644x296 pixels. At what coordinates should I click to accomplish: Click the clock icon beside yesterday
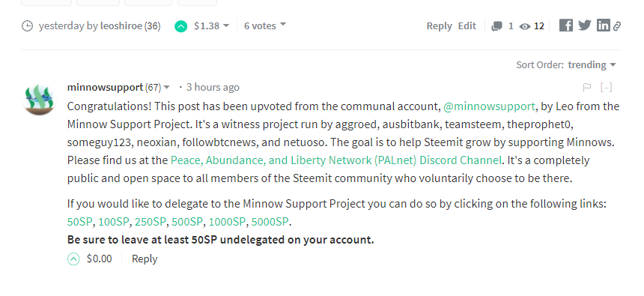click(x=27, y=26)
